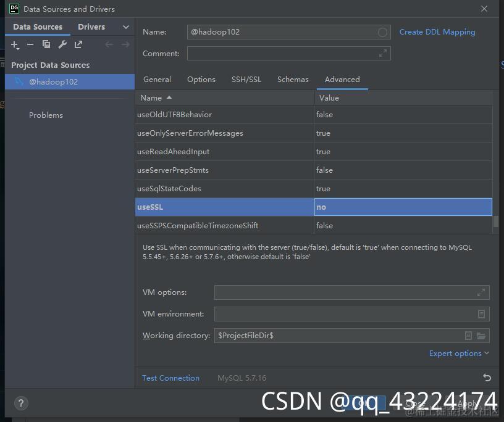
Task: Open the Problems item in sidebar
Action: click(x=46, y=115)
